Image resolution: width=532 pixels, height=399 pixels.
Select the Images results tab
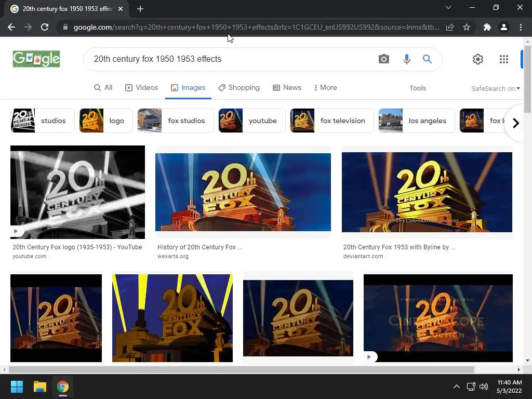point(188,87)
